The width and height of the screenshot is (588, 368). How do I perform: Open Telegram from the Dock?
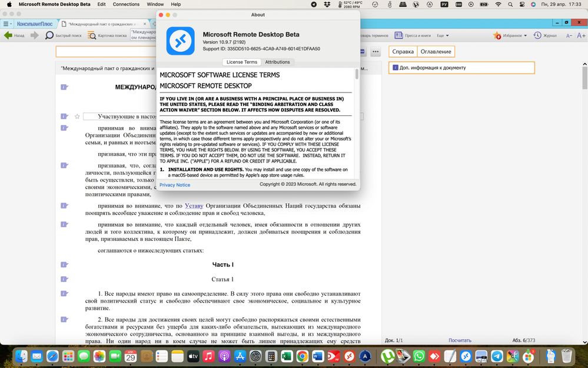pyautogui.click(x=497, y=356)
